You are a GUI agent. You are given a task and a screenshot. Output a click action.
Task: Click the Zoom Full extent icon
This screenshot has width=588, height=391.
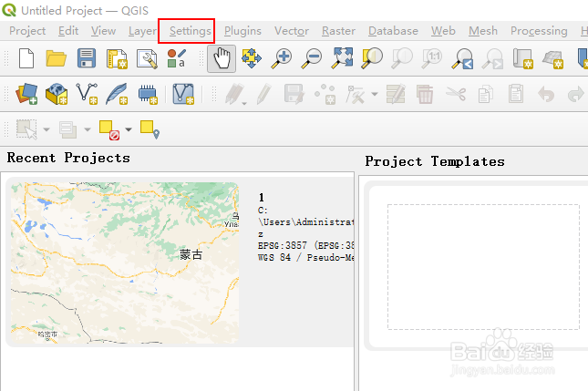pos(342,58)
